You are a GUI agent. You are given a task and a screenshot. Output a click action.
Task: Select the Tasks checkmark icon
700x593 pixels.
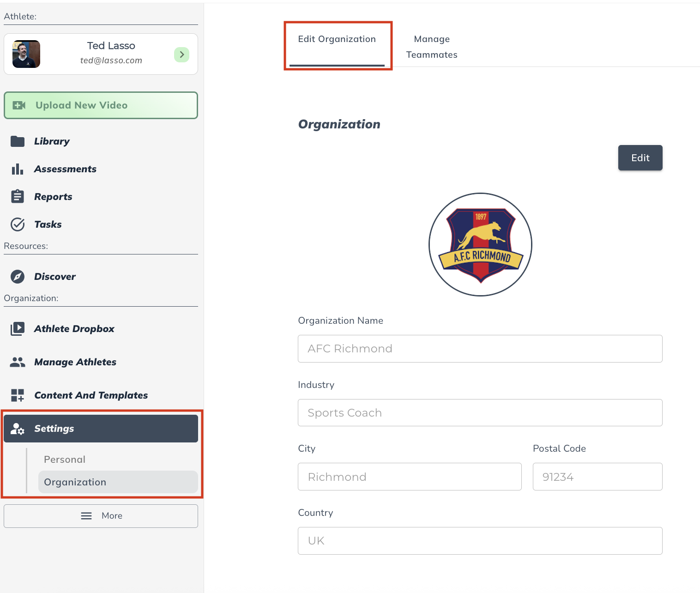[18, 224]
